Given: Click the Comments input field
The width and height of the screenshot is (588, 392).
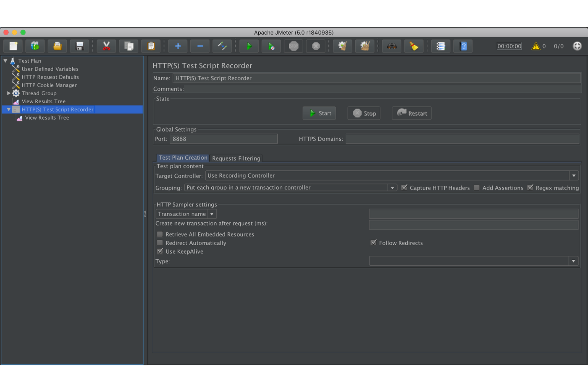Looking at the screenshot, I should [383, 89].
